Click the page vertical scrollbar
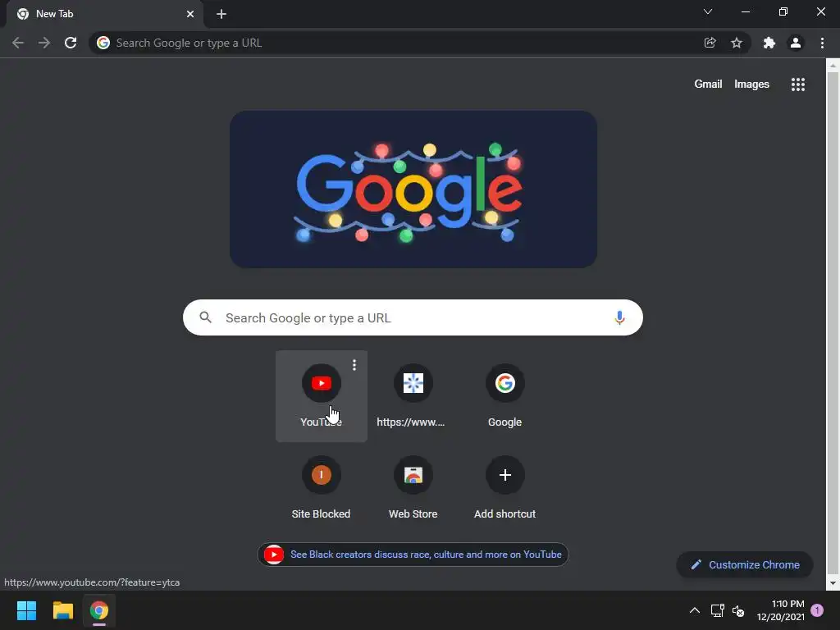 point(833,323)
